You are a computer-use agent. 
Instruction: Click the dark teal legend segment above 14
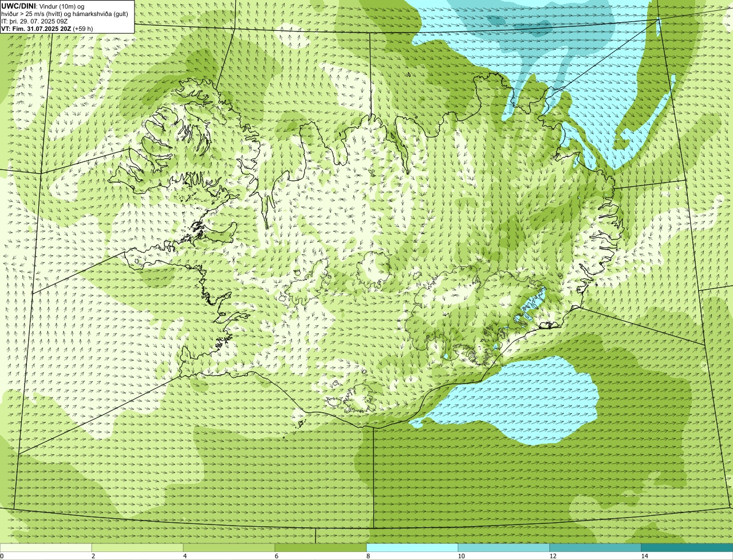(x=687, y=547)
